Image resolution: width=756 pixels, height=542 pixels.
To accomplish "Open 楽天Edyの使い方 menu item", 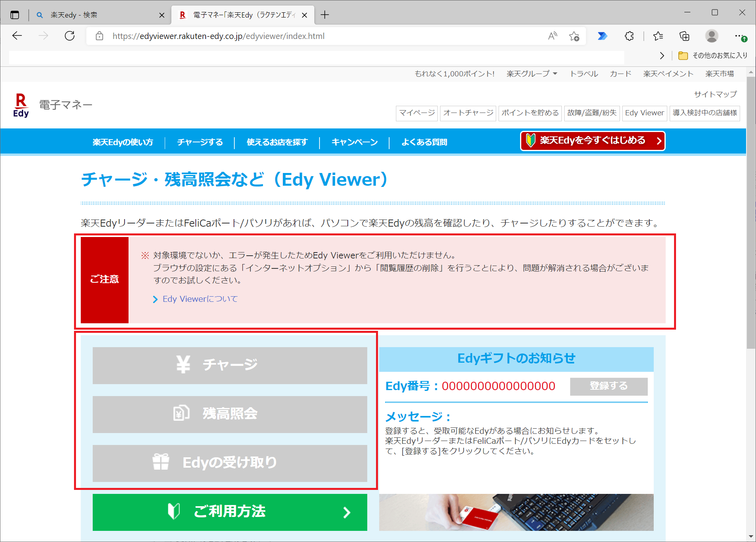I will pos(123,142).
